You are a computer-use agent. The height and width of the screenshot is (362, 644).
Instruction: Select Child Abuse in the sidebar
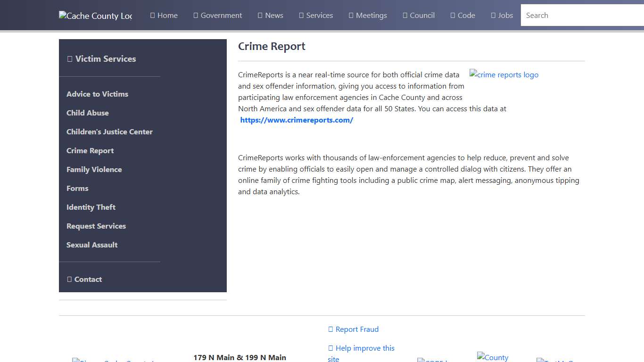coord(87,113)
